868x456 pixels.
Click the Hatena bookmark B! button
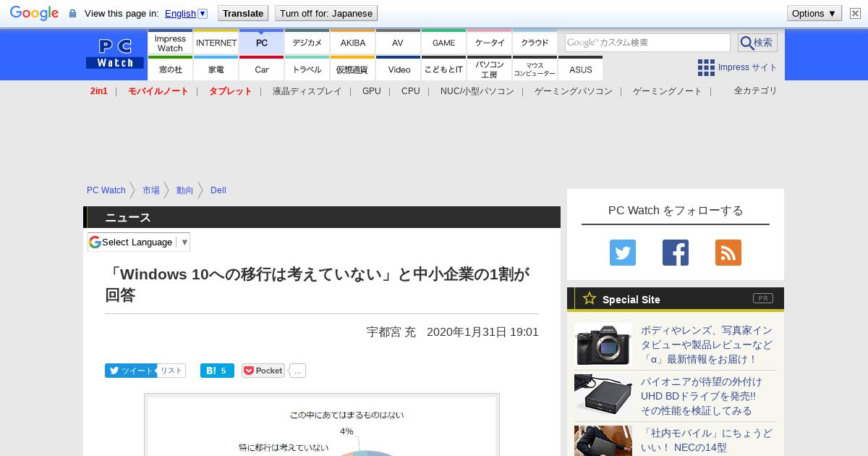tap(217, 371)
